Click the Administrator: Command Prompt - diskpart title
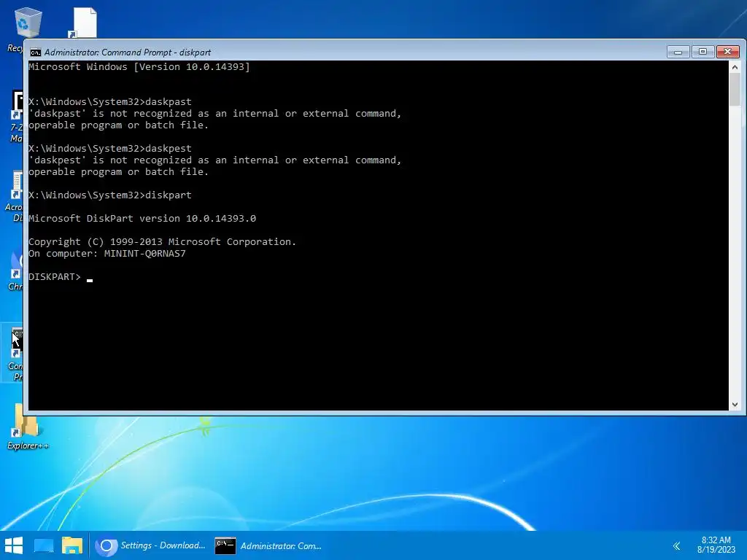 (128, 52)
